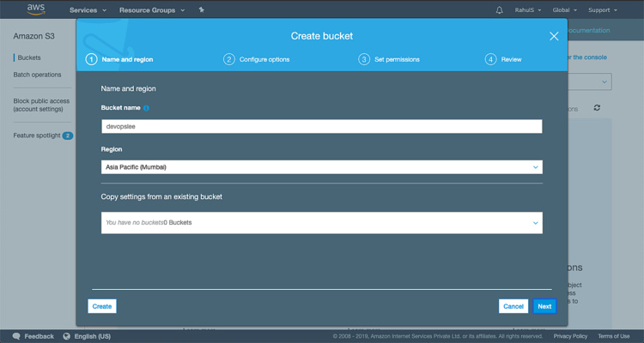The width and height of the screenshot is (644, 343).
Task: Go to Configure options step
Action: pyautogui.click(x=257, y=59)
